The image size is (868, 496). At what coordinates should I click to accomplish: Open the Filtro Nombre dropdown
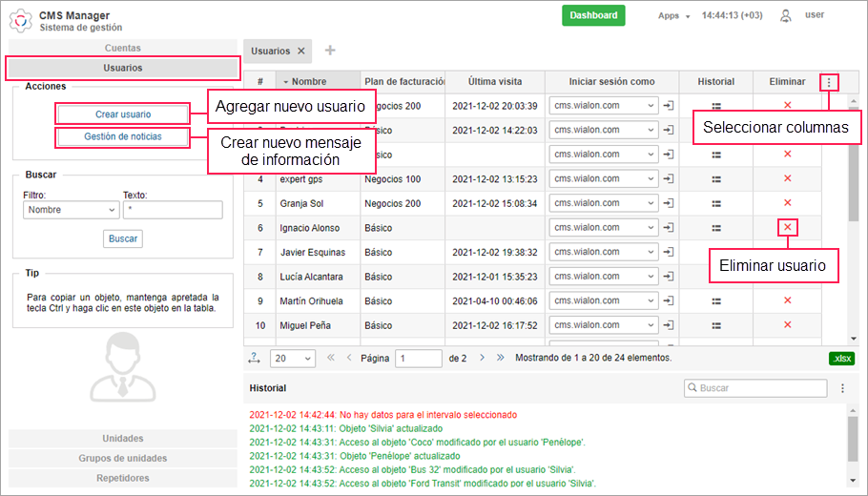click(x=71, y=210)
